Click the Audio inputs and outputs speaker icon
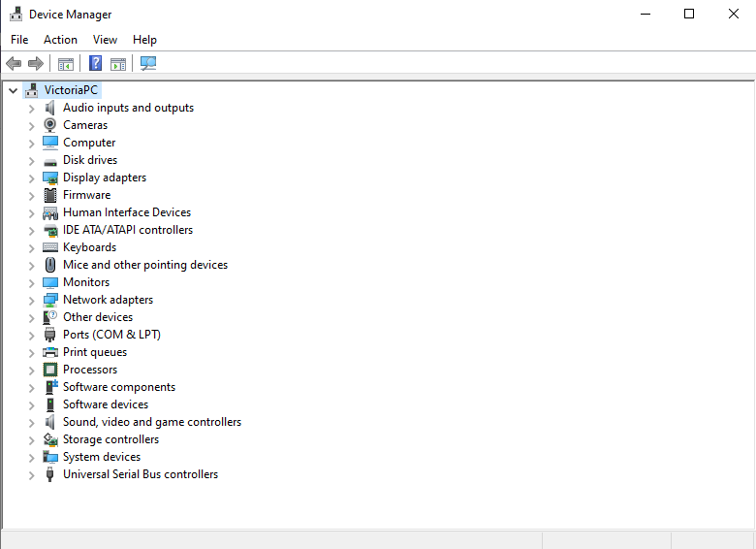 (49, 108)
